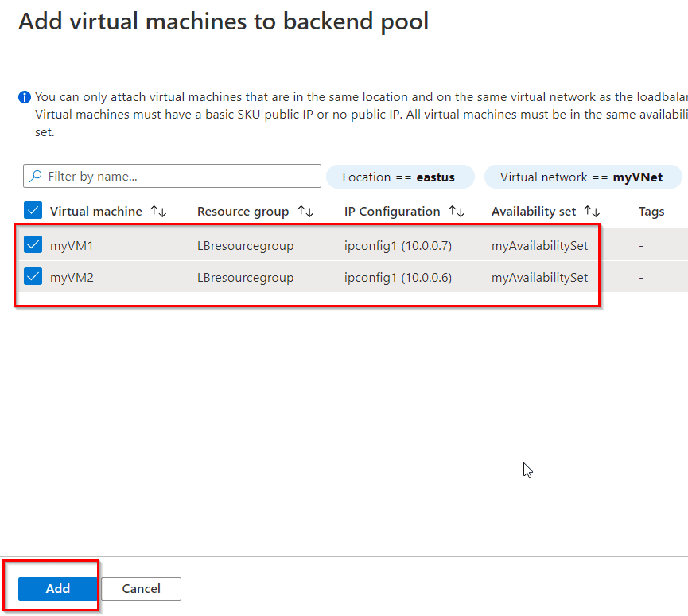Click the Cancel button
This screenshot has height=616, width=688.
(141, 589)
